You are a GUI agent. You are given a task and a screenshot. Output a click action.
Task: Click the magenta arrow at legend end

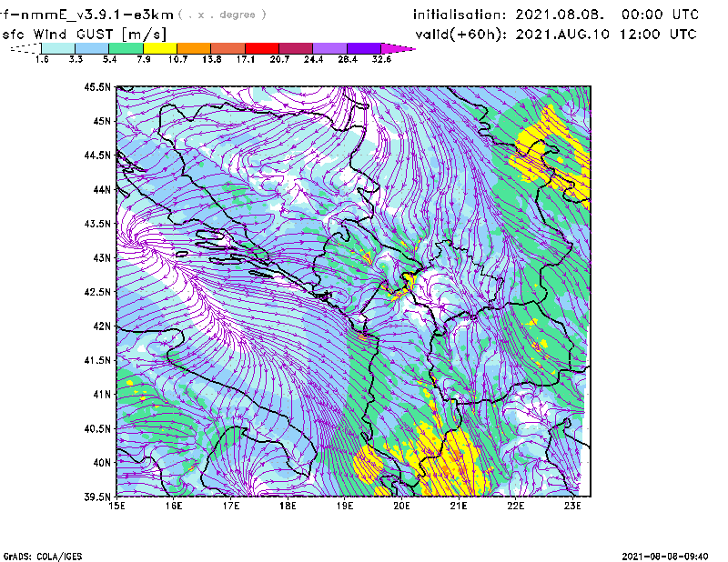click(398, 48)
